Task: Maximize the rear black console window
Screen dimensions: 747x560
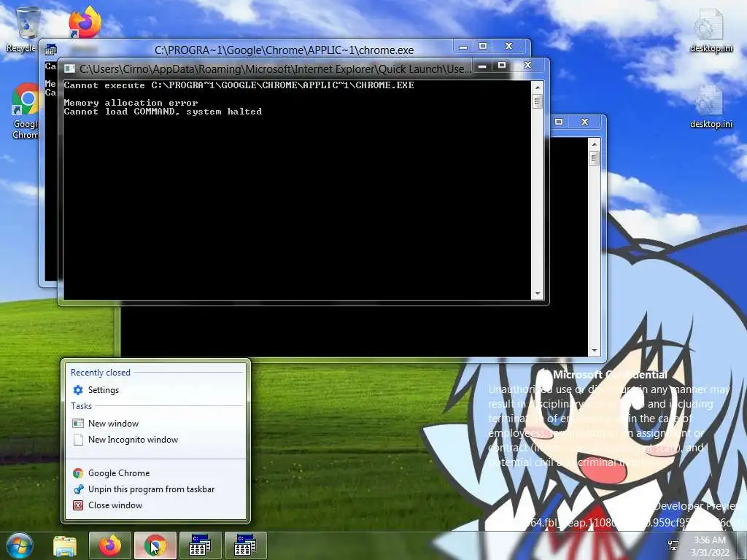Action: click(559, 122)
